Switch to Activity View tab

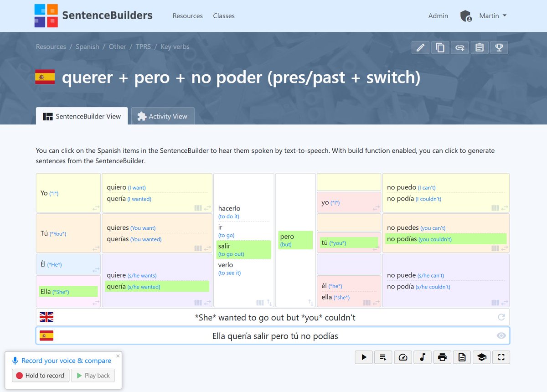click(163, 116)
